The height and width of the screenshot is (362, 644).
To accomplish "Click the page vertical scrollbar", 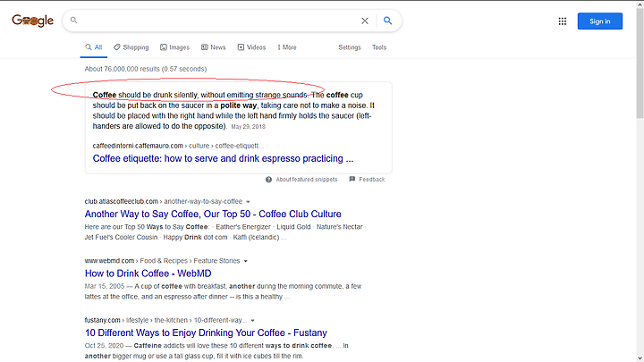I will click(x=640, y=63).
